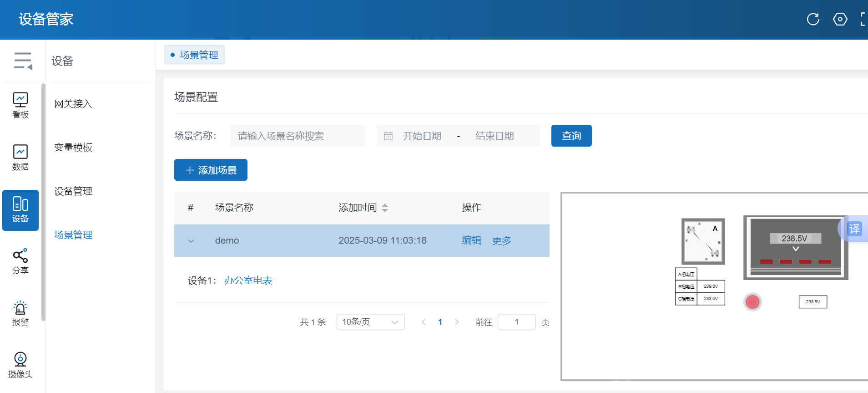Open the 变量模板 menu item
This screenshot has height=393, width=868.
73,148
